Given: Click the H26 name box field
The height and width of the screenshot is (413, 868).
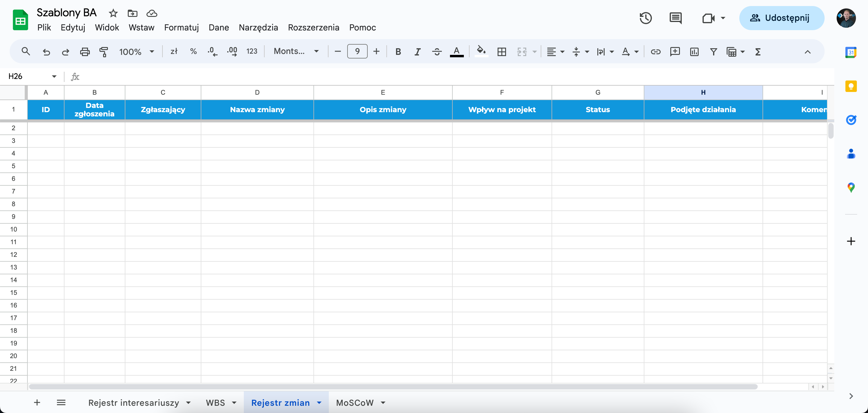Looking at the screenshot, I should [29, 77].
